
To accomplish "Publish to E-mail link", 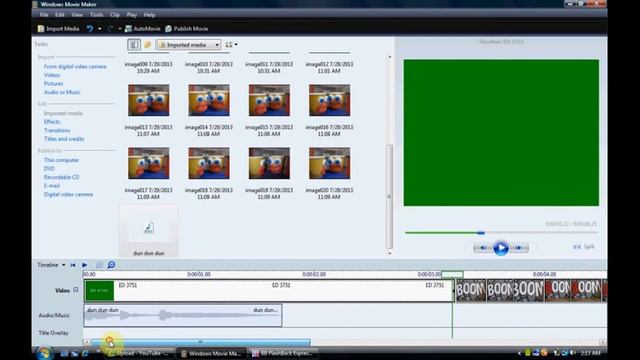I will tap(52, 186).
